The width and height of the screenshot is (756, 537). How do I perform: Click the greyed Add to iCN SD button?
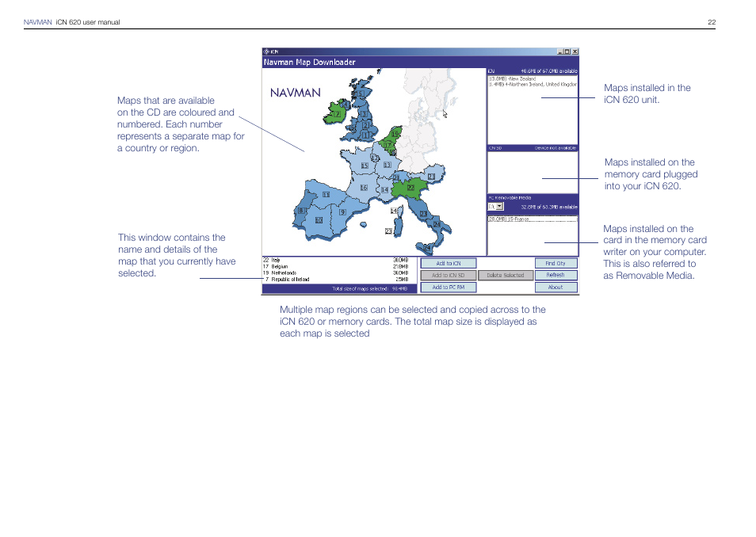[x=449, y=276]
